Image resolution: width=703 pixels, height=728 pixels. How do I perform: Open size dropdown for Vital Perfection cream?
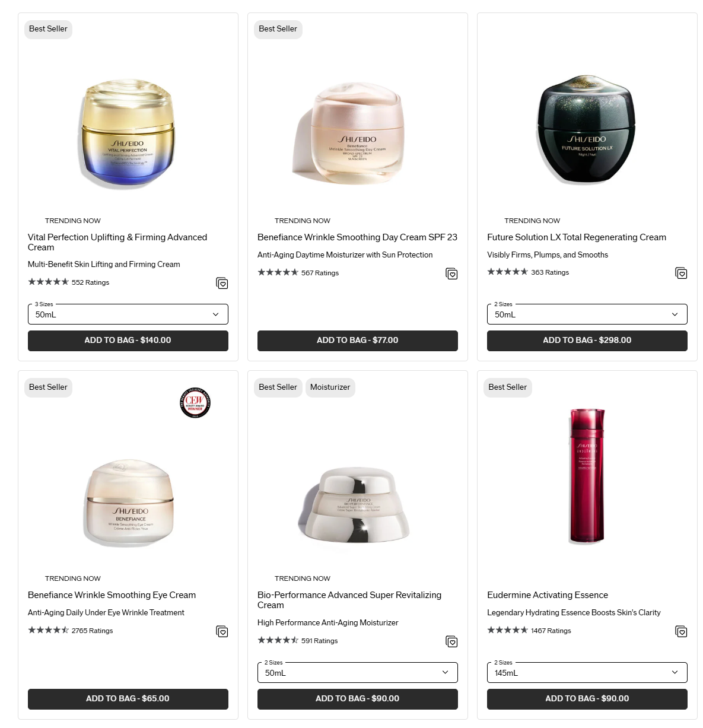pyautogui.click(x=128, y=314)
